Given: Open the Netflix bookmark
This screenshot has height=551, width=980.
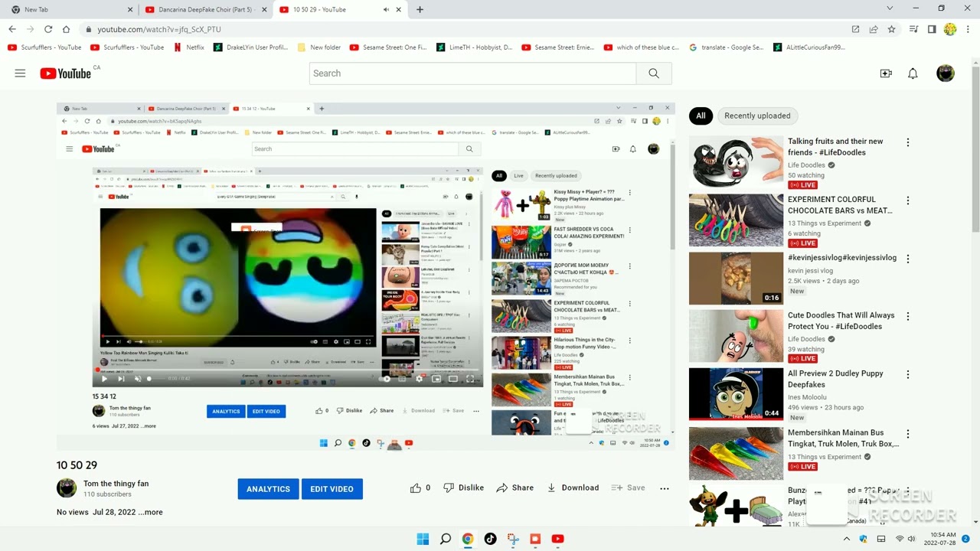Looking at the screenshot, I should pyautogui.click(x=189, y=47).
